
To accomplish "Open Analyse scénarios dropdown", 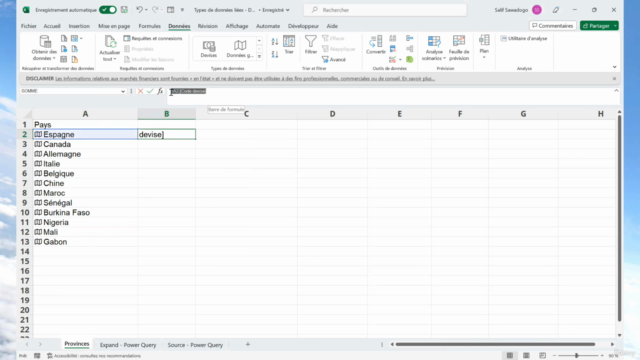I will [433, 48].
